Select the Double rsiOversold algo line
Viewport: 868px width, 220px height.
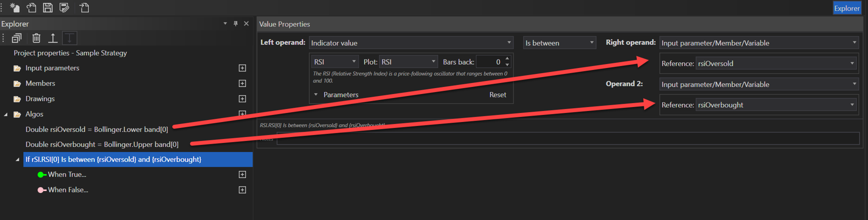(x=96, y=129)
